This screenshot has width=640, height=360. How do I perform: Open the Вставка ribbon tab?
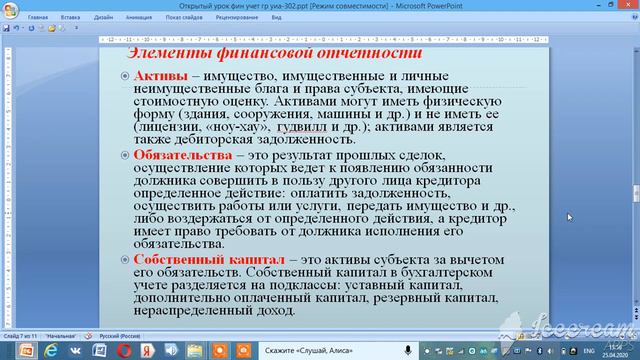click(70, 18)
